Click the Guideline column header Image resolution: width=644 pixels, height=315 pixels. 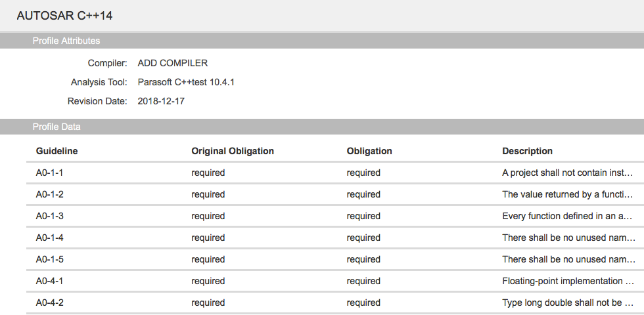(x=57, y=151)
